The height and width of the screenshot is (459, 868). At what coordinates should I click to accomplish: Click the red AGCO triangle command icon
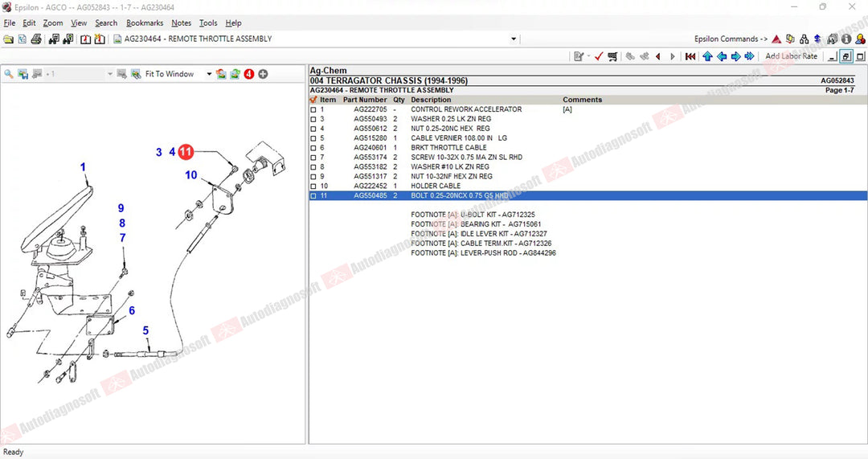coord(776,39)
